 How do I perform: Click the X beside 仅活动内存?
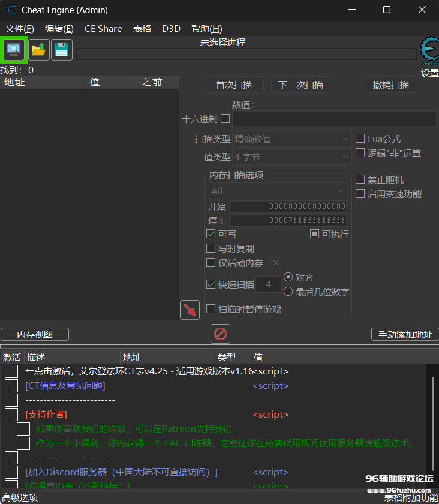(276, 263)
